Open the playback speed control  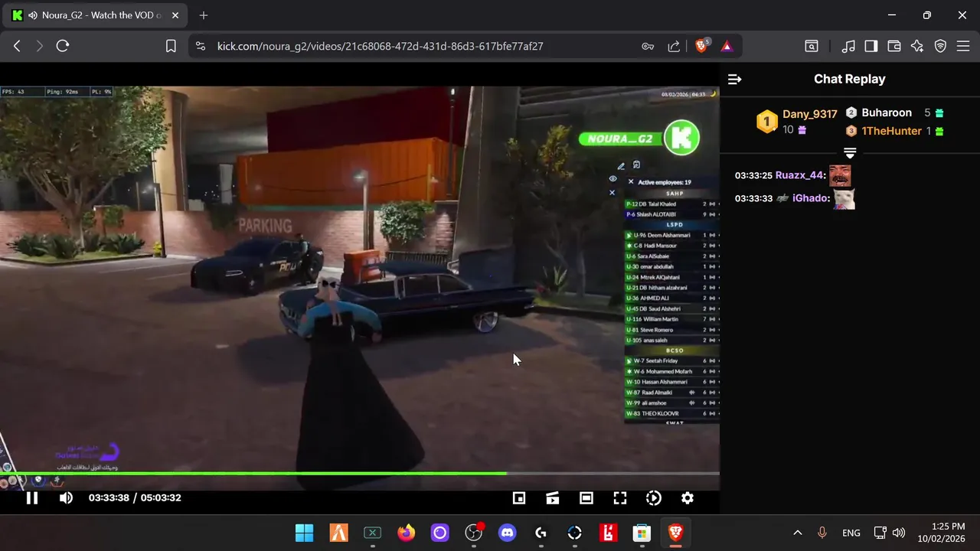click(654, 498)
